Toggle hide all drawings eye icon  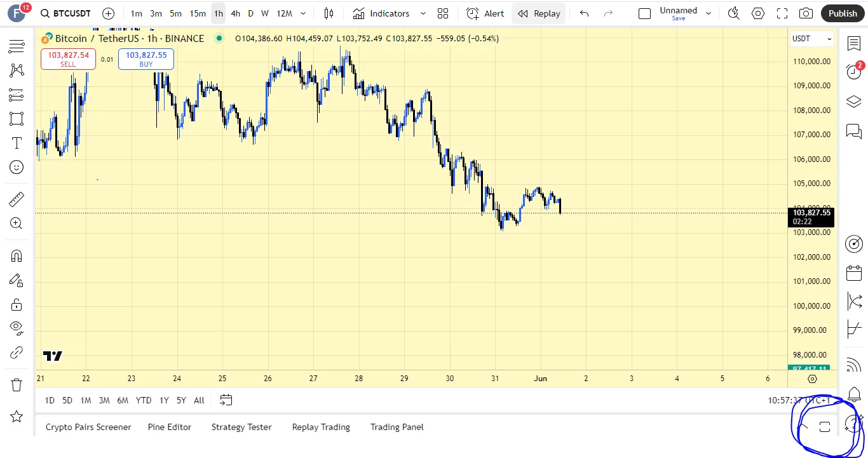(17, 328)
